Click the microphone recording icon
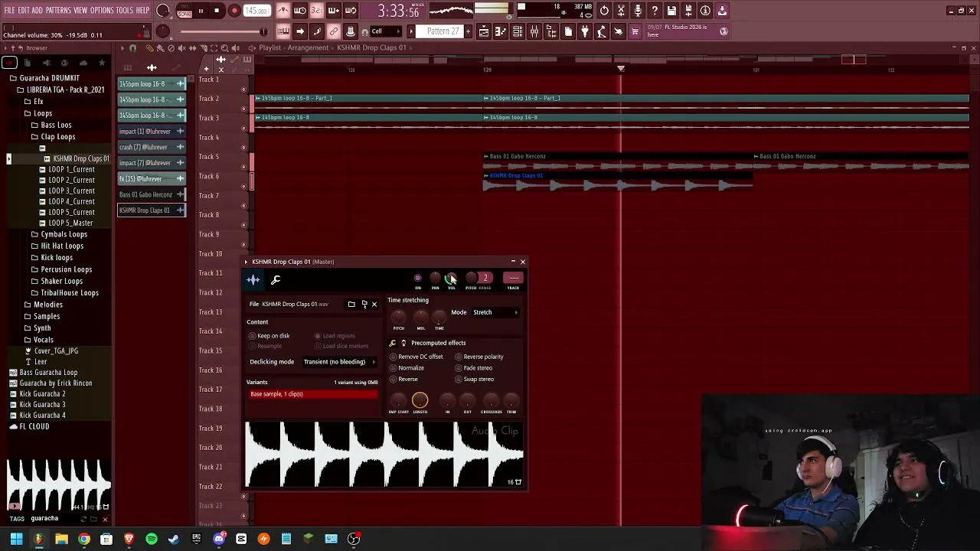980x551 pixels. (638, 11)
